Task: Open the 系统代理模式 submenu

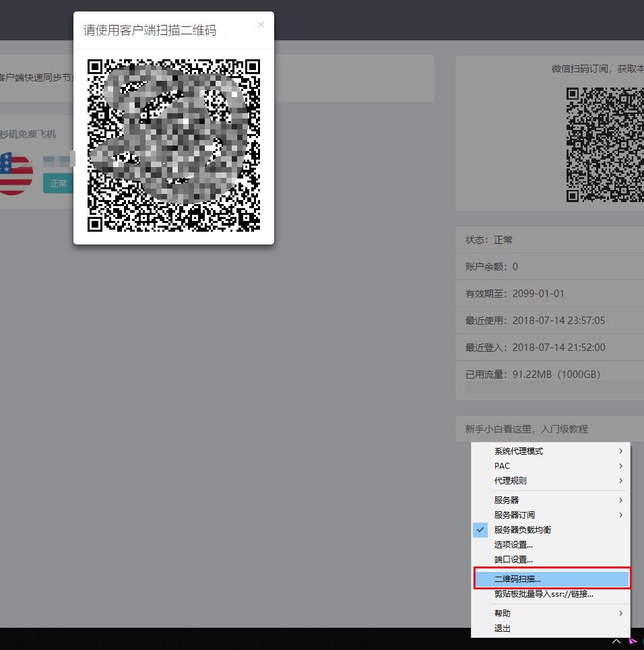Action: (x=550, y=451)
